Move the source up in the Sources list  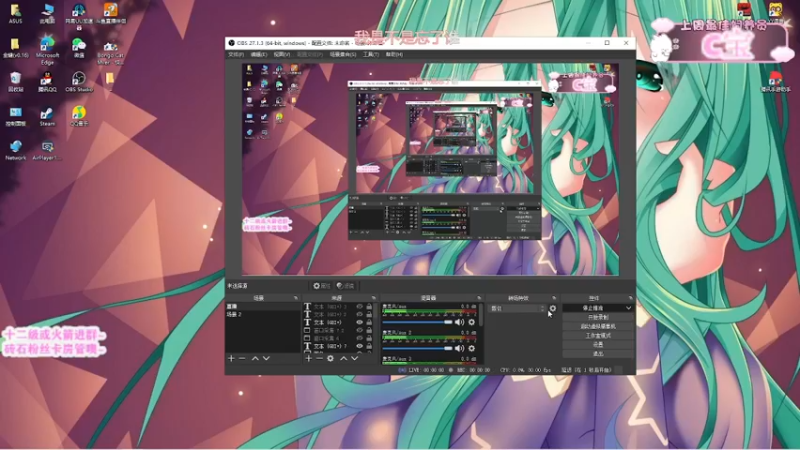coord(343,359)
